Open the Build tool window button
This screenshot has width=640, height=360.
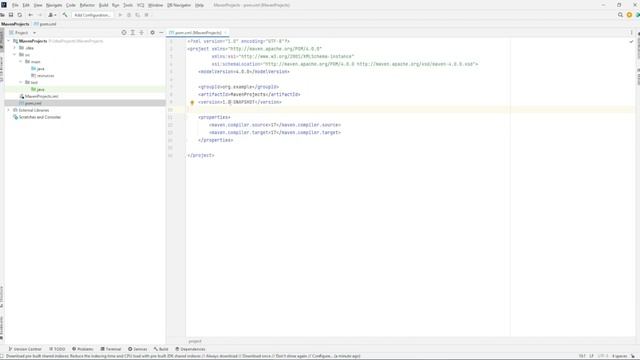161,349
